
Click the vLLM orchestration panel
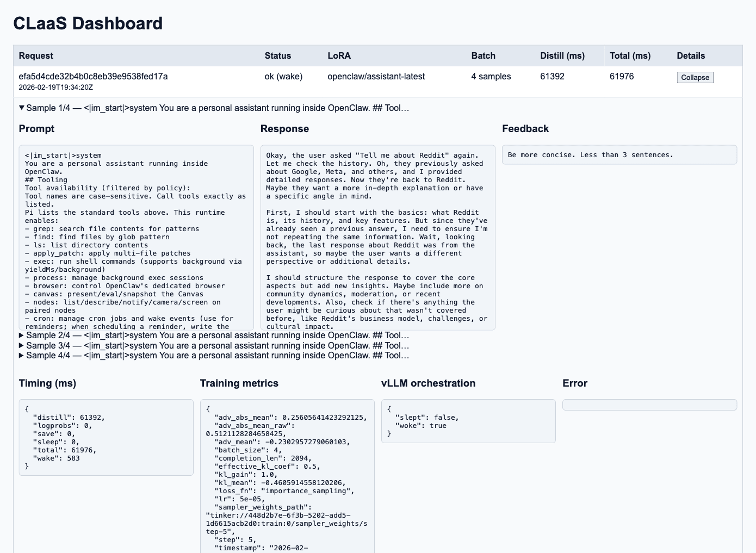point(468,421)
